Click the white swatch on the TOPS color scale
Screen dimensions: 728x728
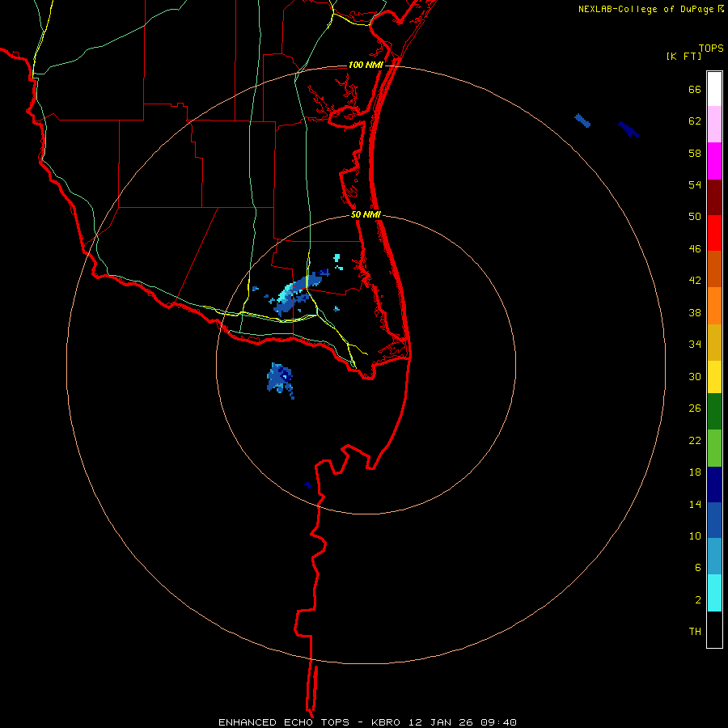point(714,89)
